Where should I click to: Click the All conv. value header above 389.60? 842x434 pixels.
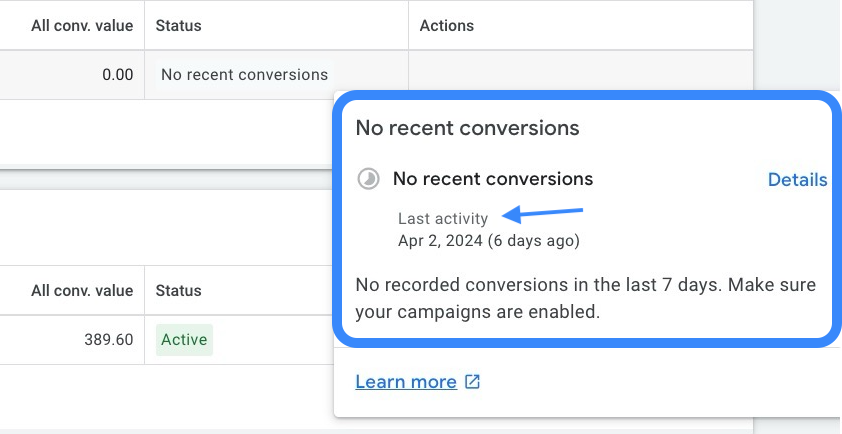[x=82, y=291]
